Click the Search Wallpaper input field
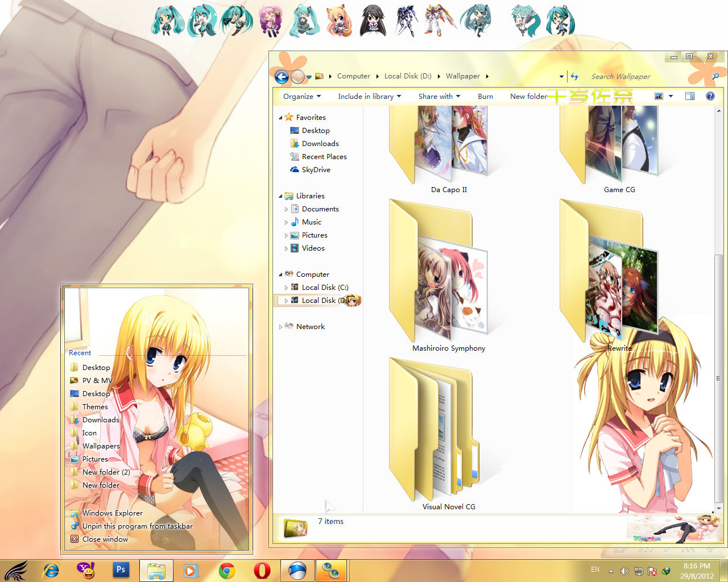 (x=648, y=76)
